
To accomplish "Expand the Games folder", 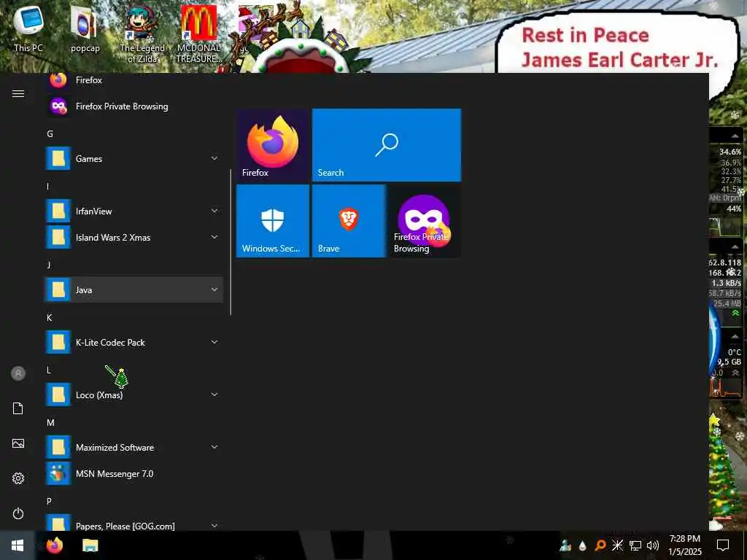I will tap(134, 158).
